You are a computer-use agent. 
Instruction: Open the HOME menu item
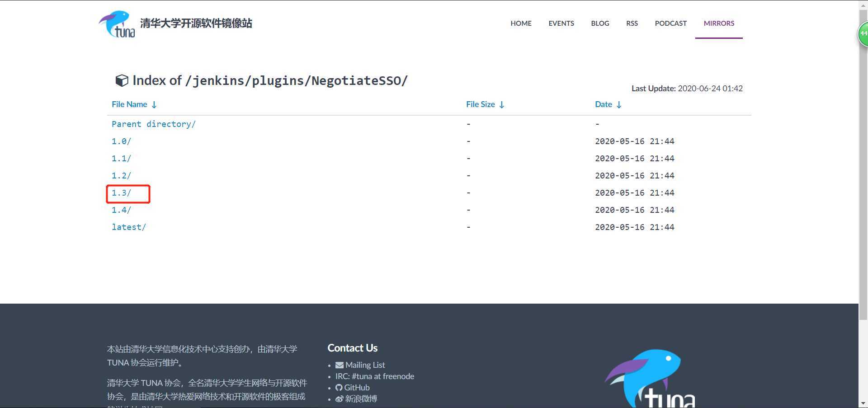click(x=521, y=23)
